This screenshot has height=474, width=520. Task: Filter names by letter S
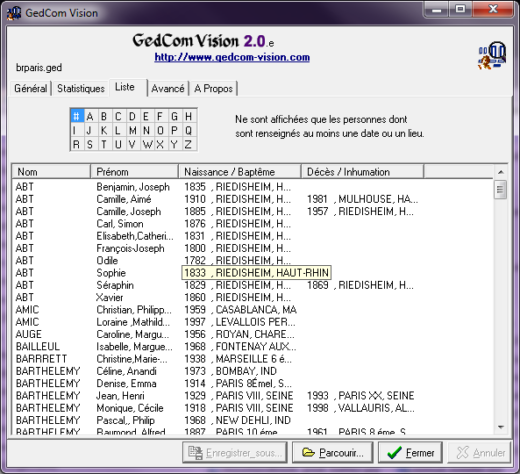point(90,144)
